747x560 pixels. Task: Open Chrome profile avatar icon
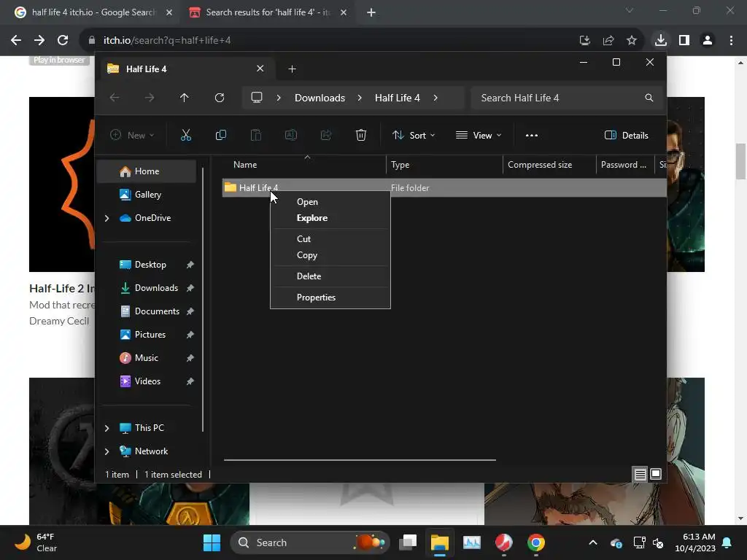[x=708, y=41]
